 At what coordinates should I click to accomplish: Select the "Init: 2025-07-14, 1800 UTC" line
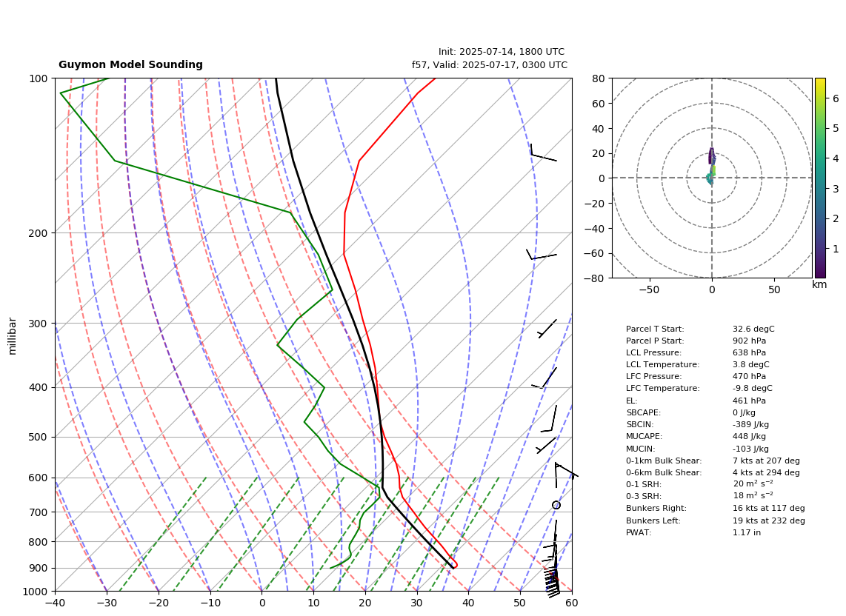pos(502,52)
